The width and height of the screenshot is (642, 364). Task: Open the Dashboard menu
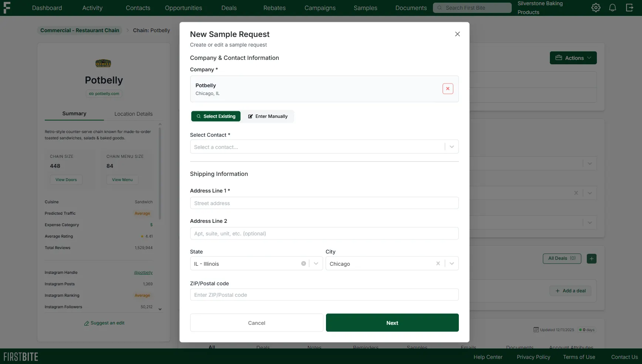click(47, 8)
